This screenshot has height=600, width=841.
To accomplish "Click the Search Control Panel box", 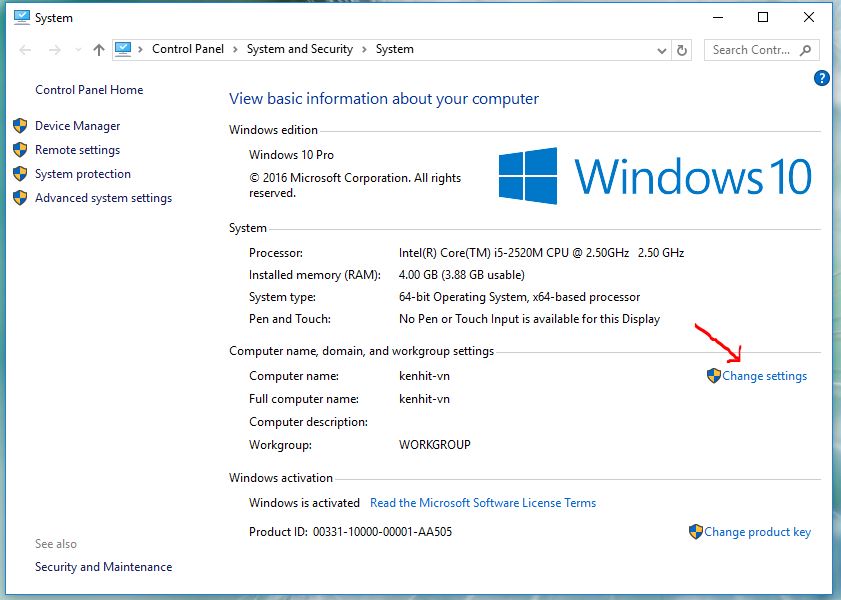I will coord(750,50).
